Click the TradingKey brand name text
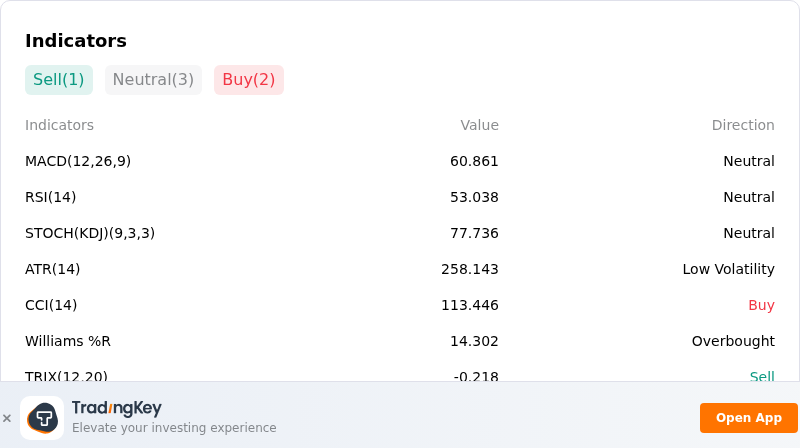This screenshot has width=800, height=448. (x=116, y=408)
